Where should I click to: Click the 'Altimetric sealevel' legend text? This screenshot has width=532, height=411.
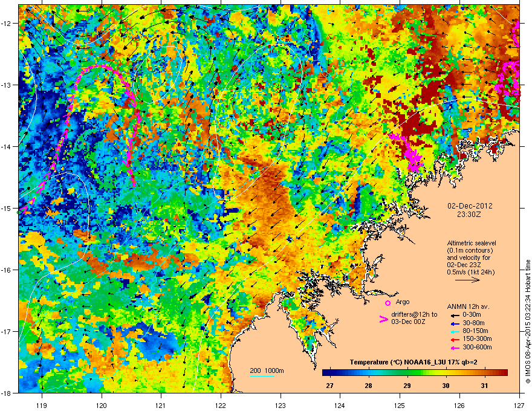tap(472, 243)
